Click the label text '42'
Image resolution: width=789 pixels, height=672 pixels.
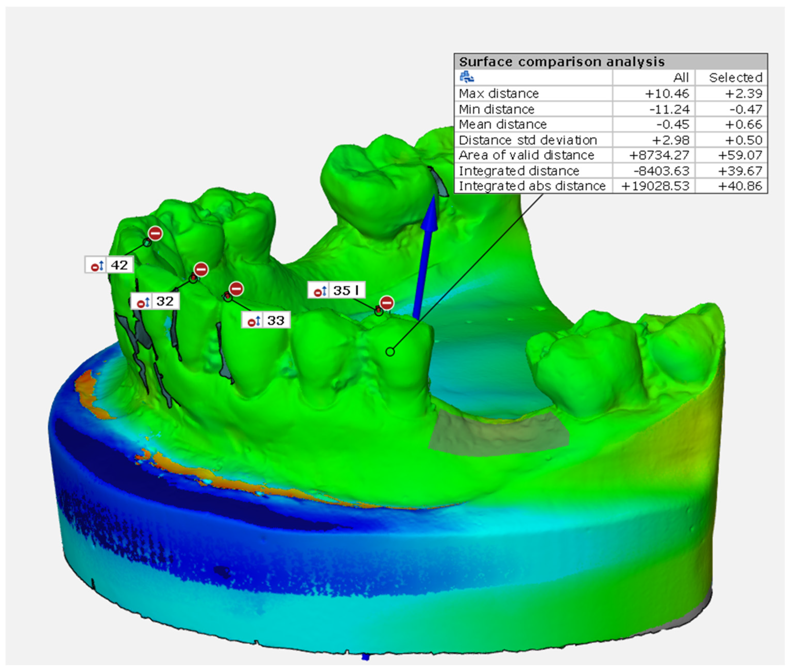(119, 265)
